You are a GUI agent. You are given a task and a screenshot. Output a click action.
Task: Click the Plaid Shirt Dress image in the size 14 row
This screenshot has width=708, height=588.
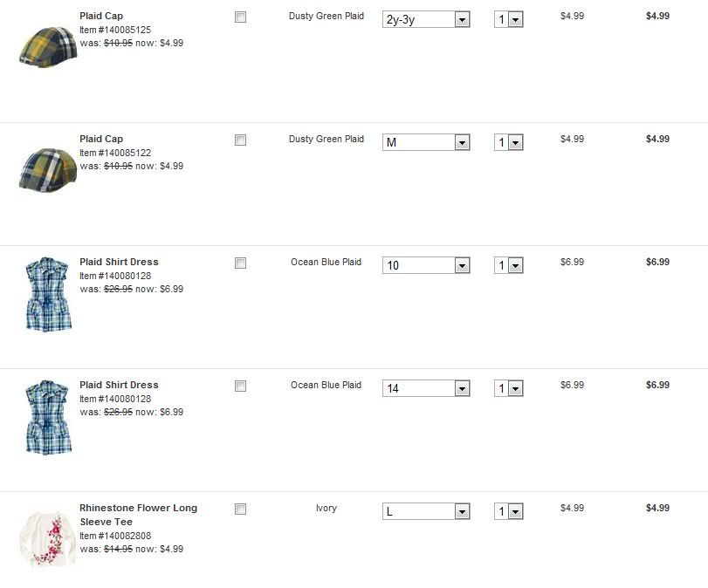(47, 417)
